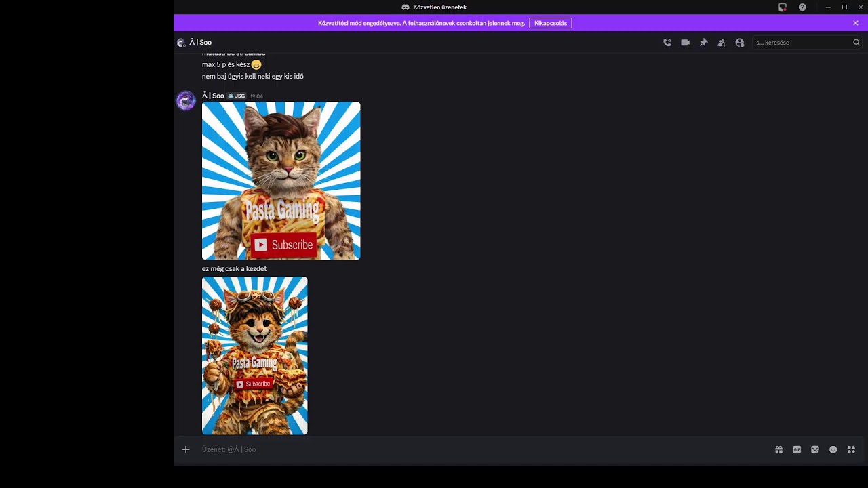Image resolution: width=868 pixels, height=488 pixels.
Task: Click the JSG server tag badge
Action: tap(237, 96)
